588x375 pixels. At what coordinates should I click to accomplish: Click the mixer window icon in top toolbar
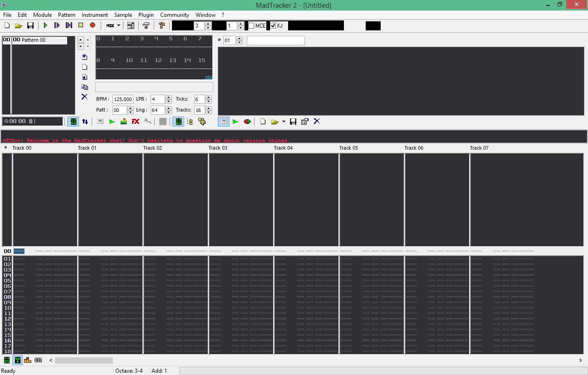(131, 25)
